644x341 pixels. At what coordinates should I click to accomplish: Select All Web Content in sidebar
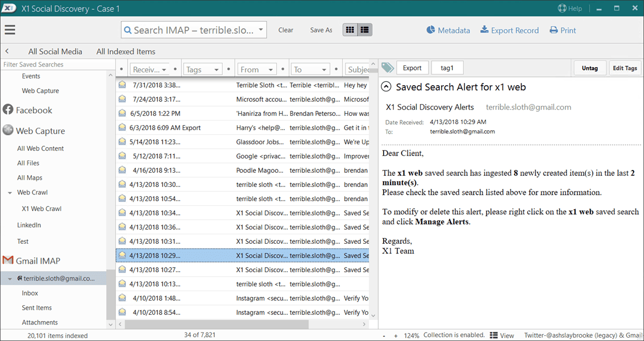[x=40, y=148]
